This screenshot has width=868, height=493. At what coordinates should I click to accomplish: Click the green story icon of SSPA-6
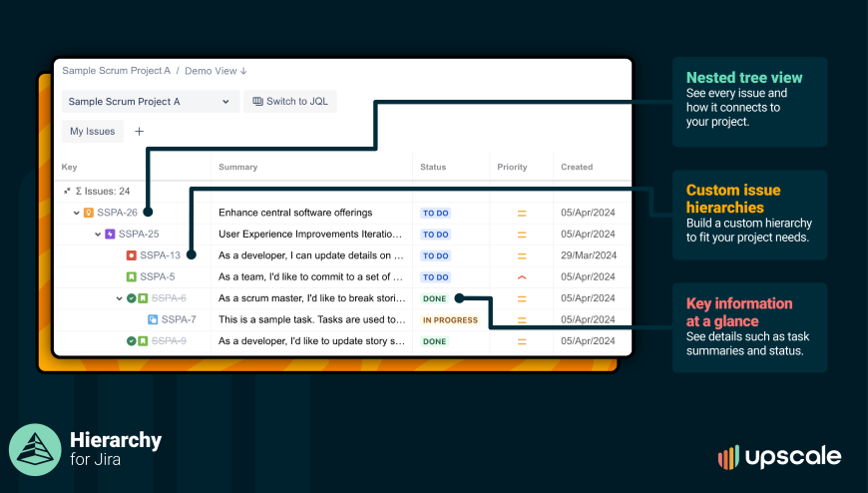(x=143, y=298)
